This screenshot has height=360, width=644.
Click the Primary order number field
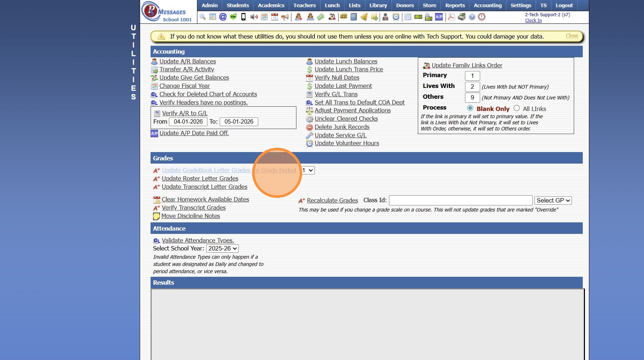[472, 76]
